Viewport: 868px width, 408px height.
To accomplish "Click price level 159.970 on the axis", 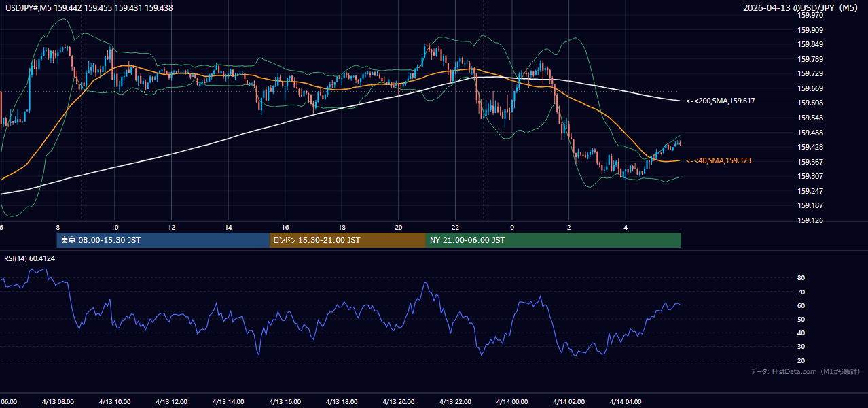I will [x=810, y=15].
